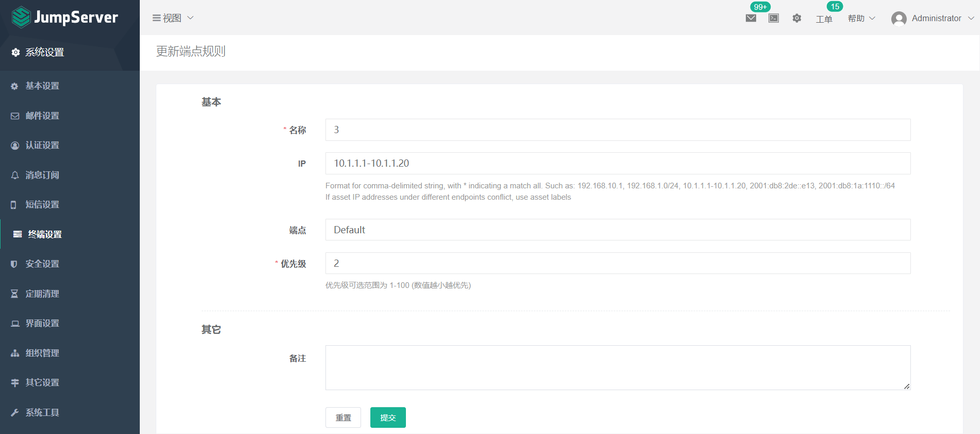The width and height of the screenshot is (980, 434).
Task: Expand the 视图 view switcher
Action: (x=173, y=18)
